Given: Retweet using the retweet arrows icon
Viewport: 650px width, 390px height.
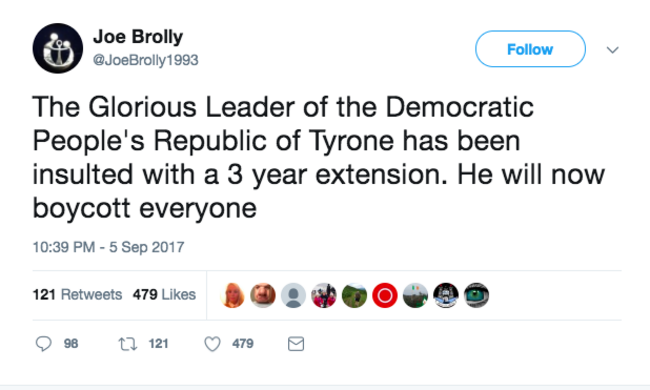Looking at the screenshot, I should pos(128,344).
